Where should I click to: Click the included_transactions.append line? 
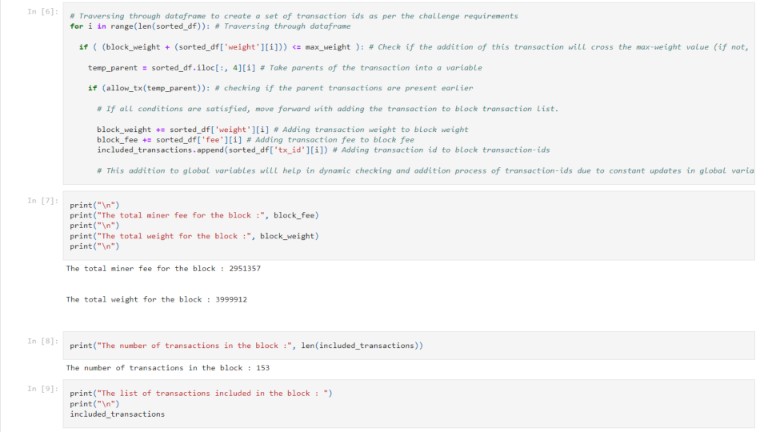coord(323,150)
